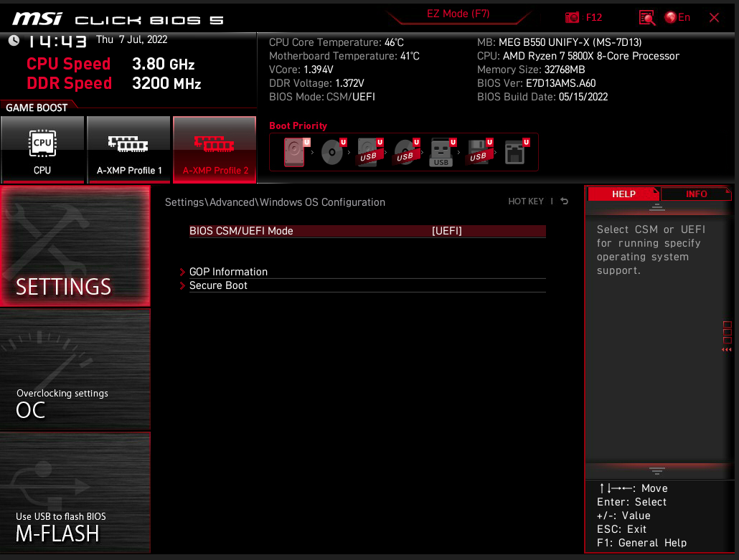Image resolution: width=739 pixels, height=560 pixels.
Task: Switch to the HELP tab
Action: tap(623, 194)
